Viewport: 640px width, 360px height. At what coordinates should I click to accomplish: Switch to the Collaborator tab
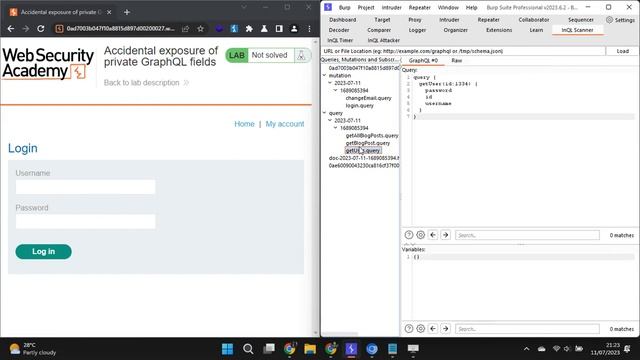coord(533,20)
